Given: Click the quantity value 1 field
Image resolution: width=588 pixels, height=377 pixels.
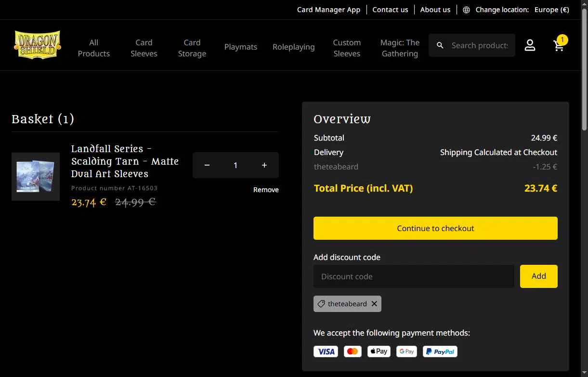Looking at the screenshot, I should tap(235, 165).
